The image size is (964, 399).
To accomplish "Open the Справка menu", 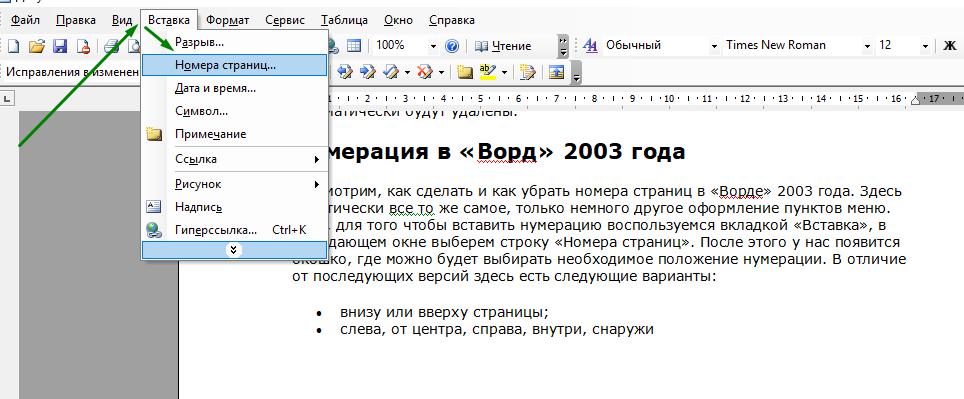I will [452, 20].
